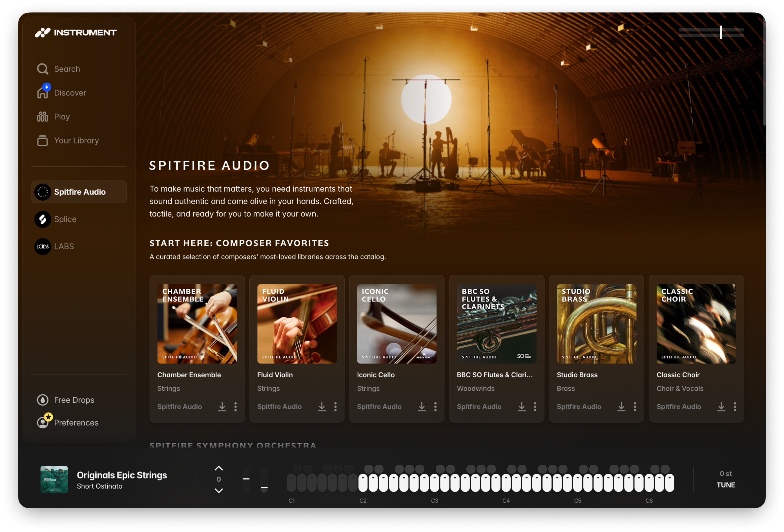Open the Discover home icon
This screenshot has width=784, height=532.
point(43,92)
